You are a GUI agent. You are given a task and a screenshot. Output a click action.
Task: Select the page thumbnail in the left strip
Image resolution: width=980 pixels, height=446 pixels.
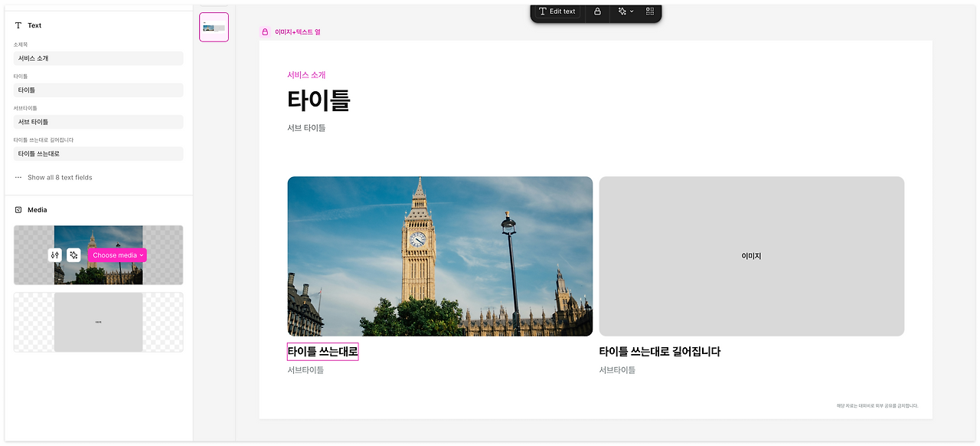(x=214, y=27)
